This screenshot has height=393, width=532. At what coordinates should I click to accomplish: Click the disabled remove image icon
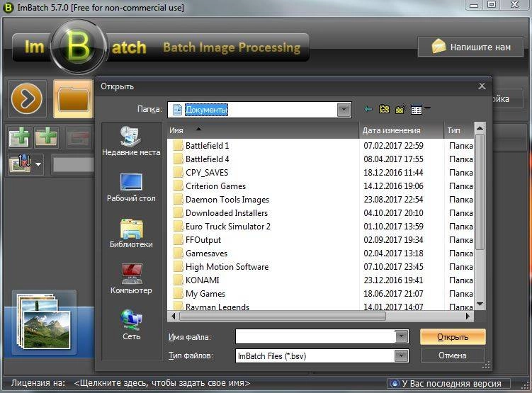click(x=79, y=137)
